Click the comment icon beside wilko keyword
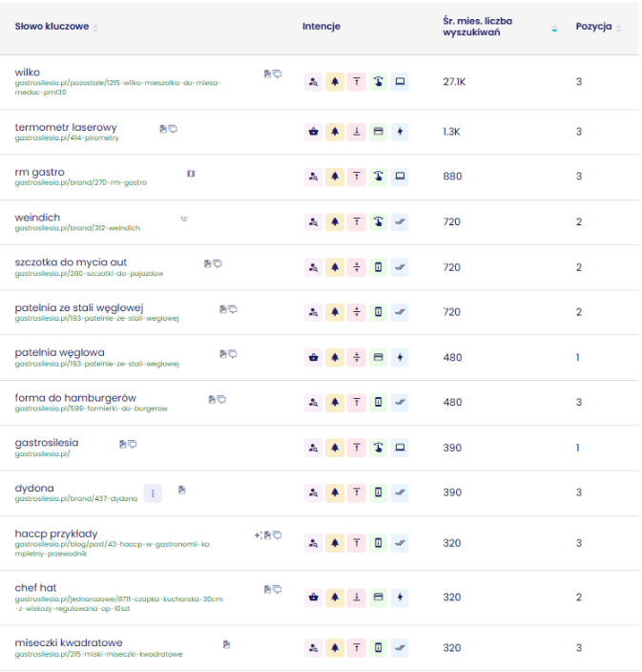 click(x=278, y=74)
